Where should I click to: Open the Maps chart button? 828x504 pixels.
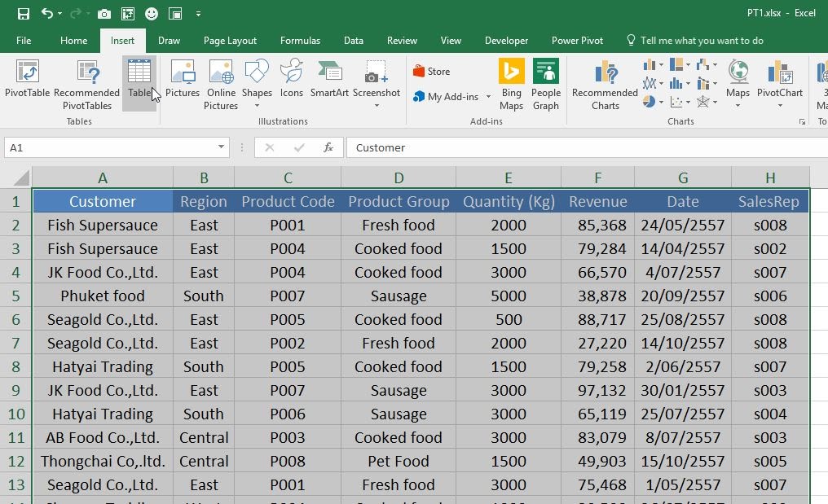[738, 83]
